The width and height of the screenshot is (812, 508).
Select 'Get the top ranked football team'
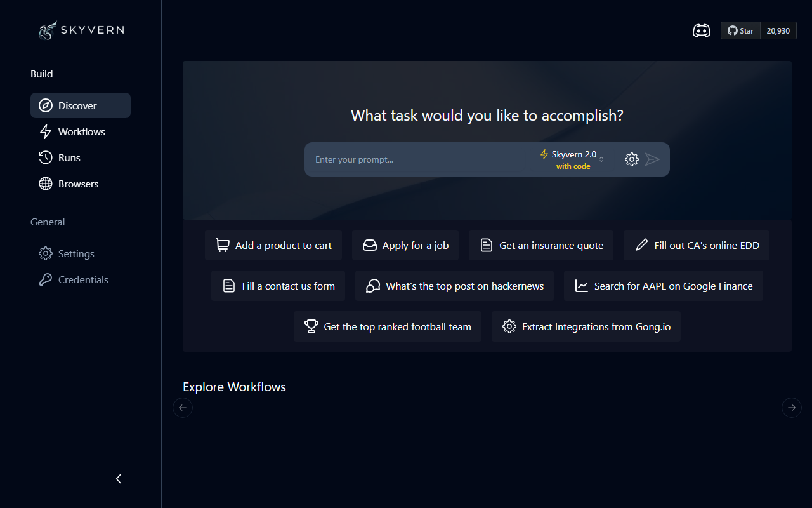click(387, 326)
